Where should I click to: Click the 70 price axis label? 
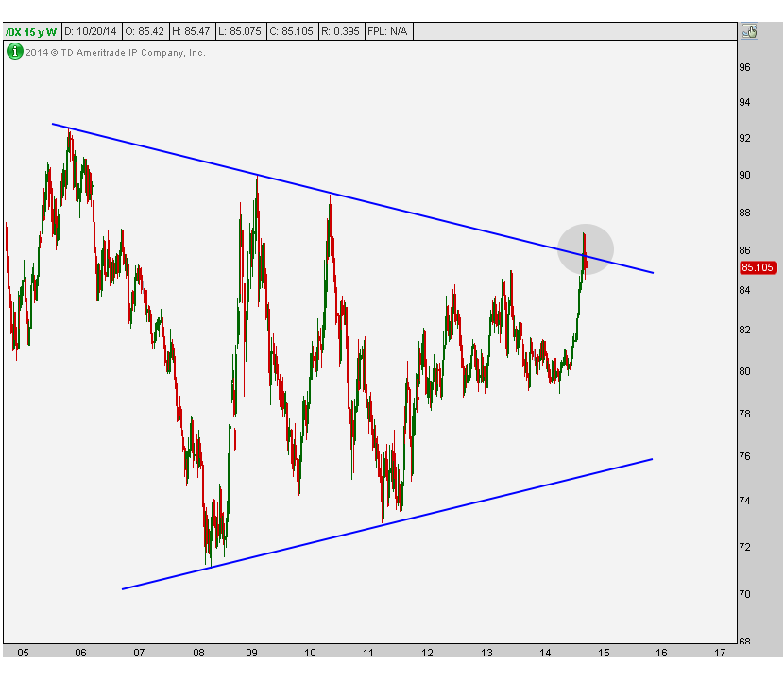745,594
